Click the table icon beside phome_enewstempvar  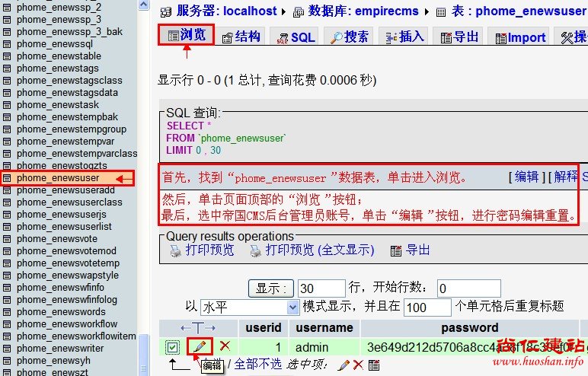(7, 142)
